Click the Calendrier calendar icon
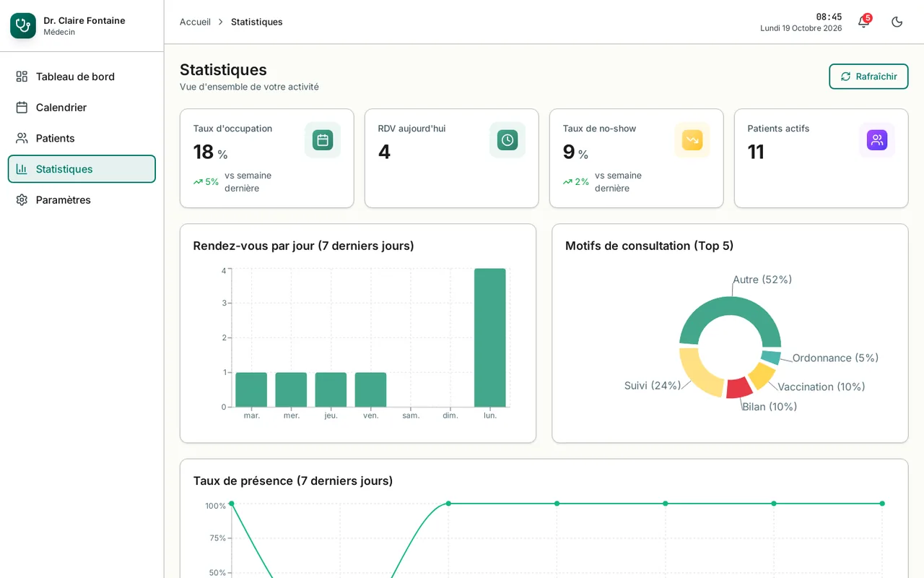Image resolution: width=924 pixels, height=578 pixels. (22, 108)
